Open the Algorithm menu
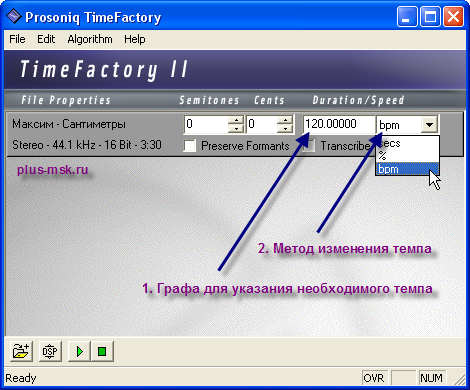Screen dimensions: 470x390 click(x=90, y=39)
